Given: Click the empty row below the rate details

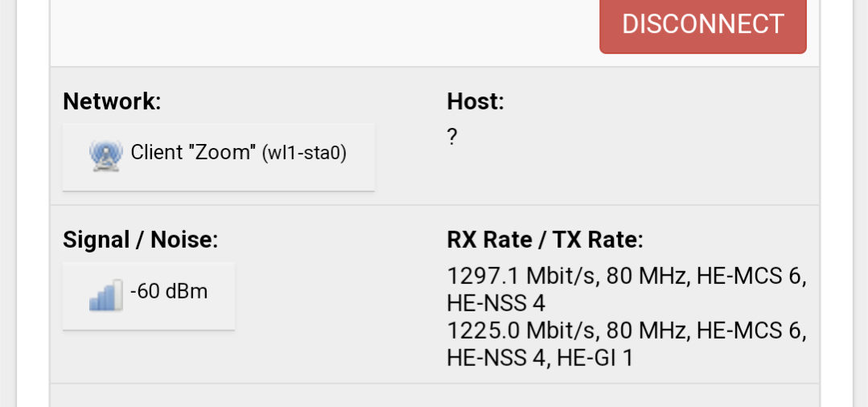Looking at the screenshot, I should tap(434, 396).
